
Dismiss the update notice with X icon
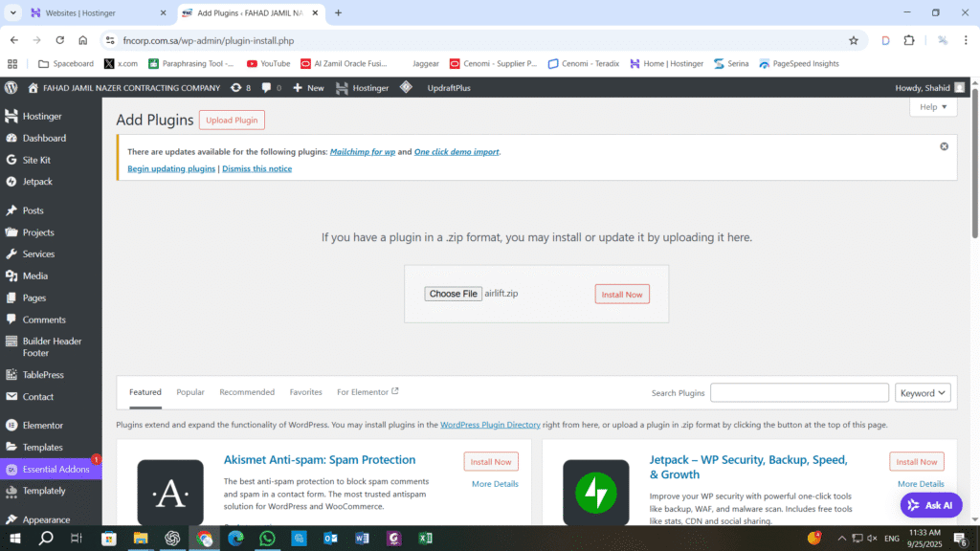944,146
